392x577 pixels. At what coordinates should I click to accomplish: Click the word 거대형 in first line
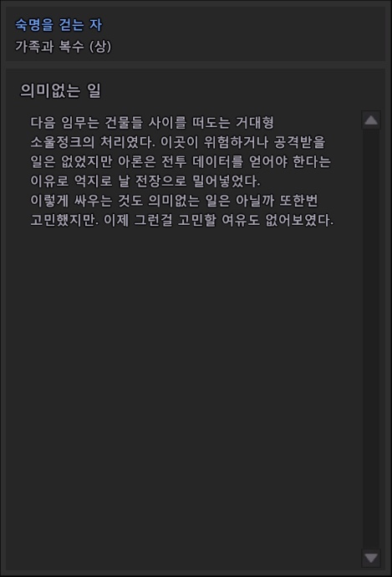click(x=255, y=123)
